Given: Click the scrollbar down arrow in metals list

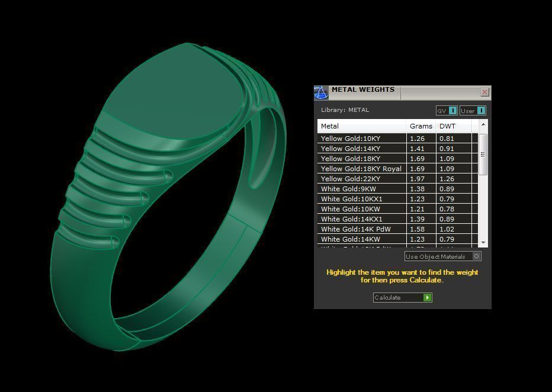Looking at the screenshot, I should click(x=483, y=242).
